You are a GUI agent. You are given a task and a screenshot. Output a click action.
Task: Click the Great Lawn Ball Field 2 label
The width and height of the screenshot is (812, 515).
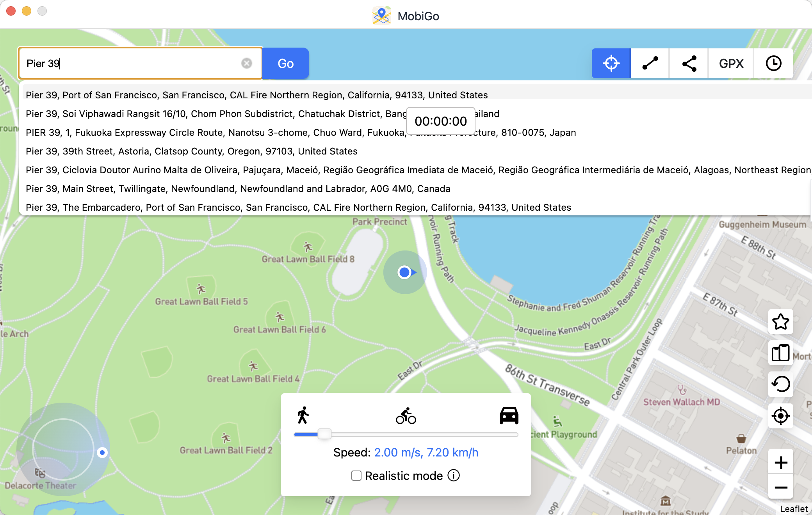coord(226,450)
